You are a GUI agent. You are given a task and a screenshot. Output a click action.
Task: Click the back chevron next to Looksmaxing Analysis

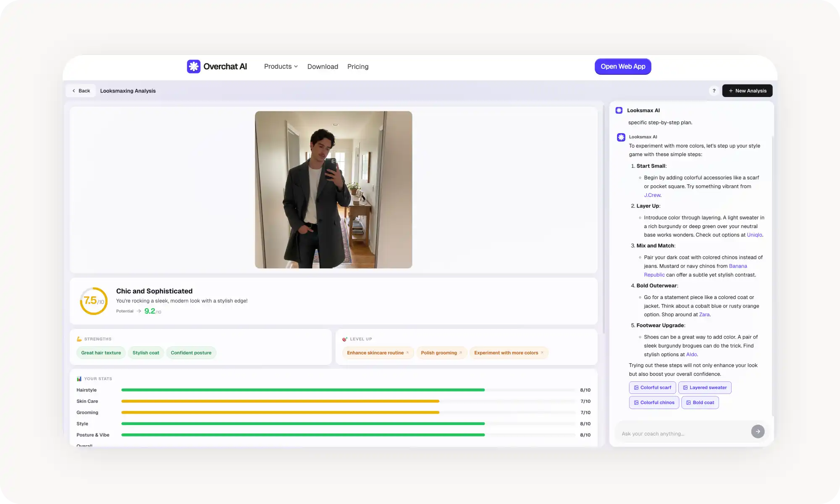coord(73,91)
